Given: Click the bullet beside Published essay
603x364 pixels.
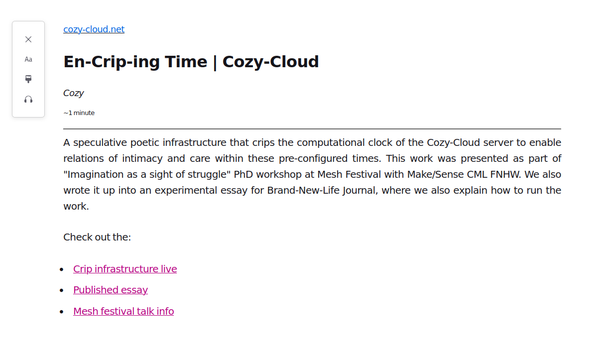Looking at the screenshot, I should [62, 290].
